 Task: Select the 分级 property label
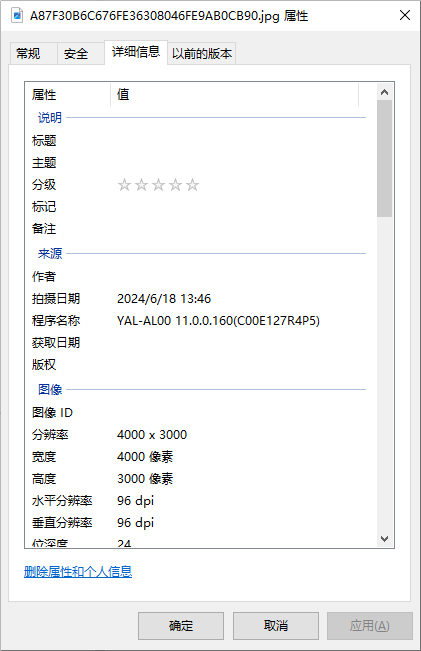[x=44, y=185]
